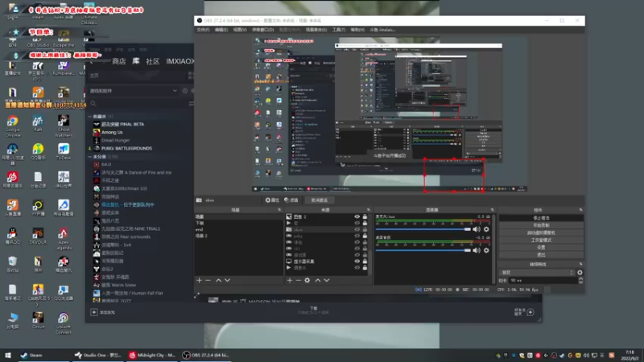Toggle visibility of the skos source

coord(357,229)
